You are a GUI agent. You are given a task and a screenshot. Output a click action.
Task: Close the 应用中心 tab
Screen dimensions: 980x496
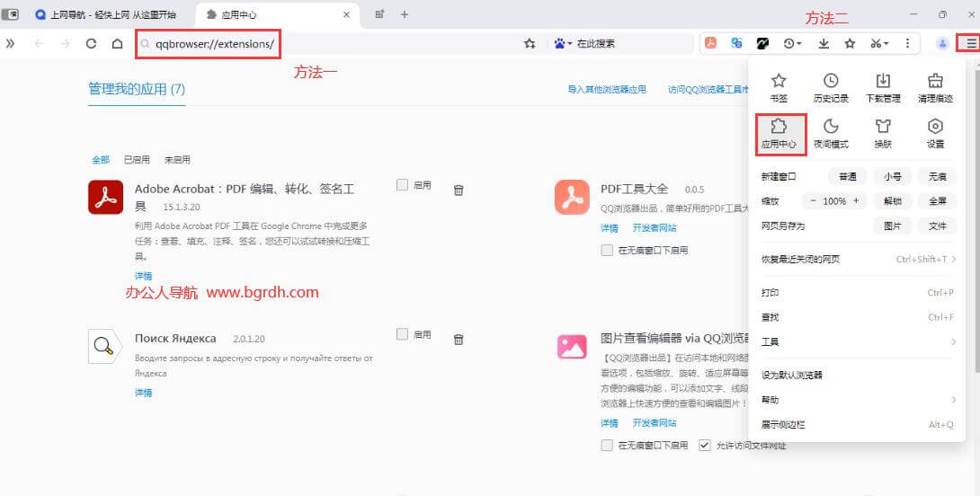[x=347, y=14]
